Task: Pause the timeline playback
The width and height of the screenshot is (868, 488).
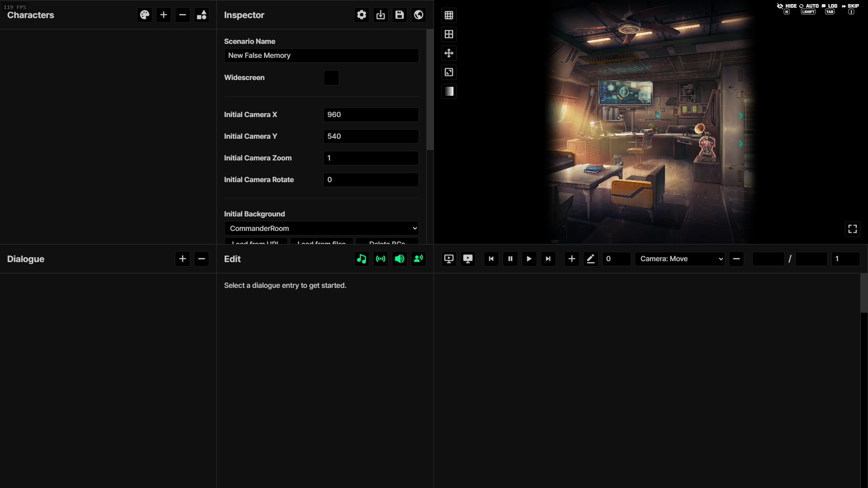Action: coord(510,259)
